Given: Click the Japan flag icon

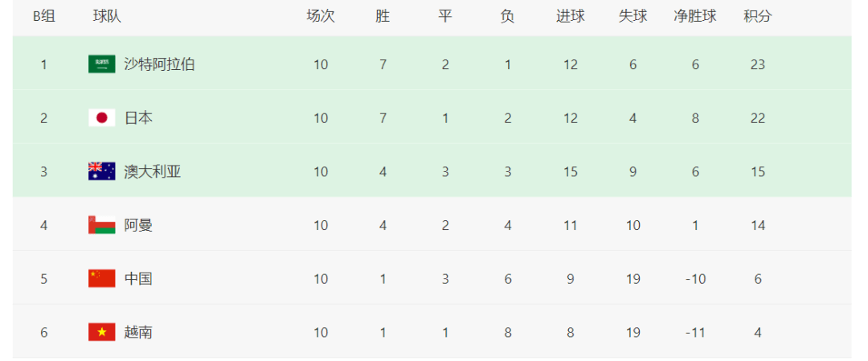Looking at the screenshot, I should (102, 118).
